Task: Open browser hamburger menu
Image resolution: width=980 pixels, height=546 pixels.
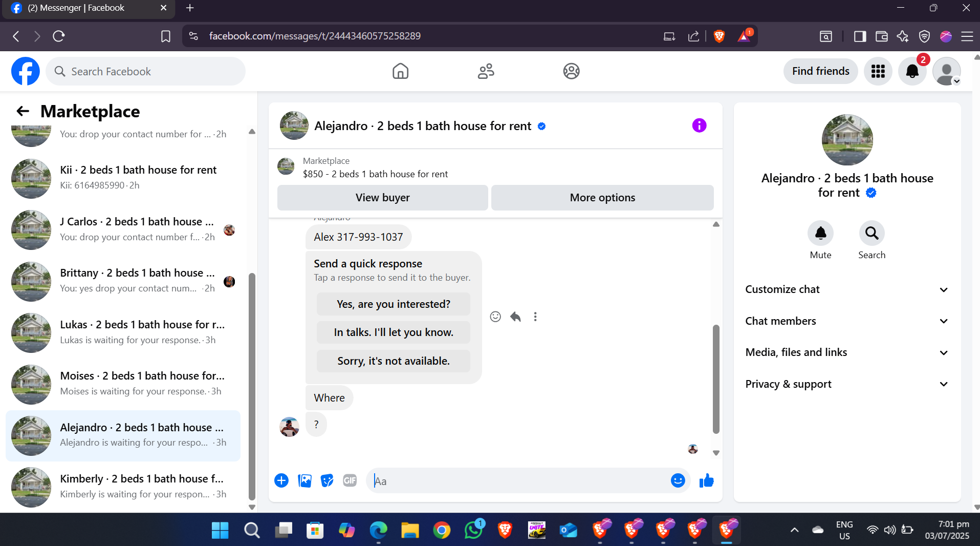Action: [x=967, y=36]
